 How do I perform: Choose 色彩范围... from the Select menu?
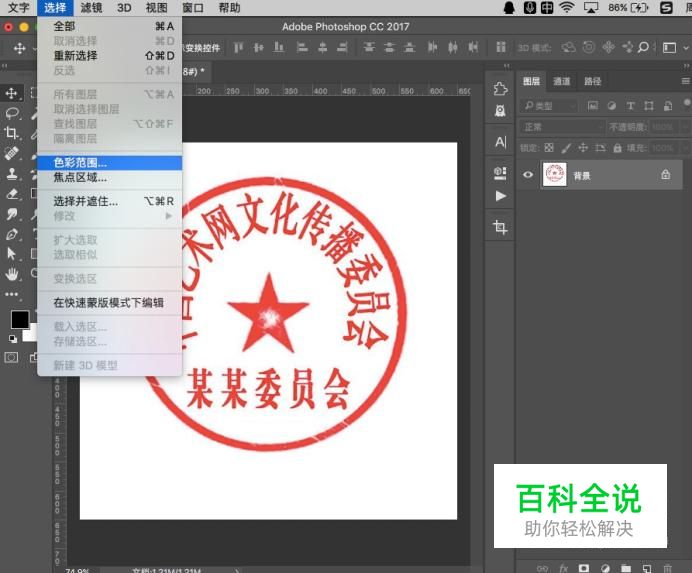(x=109, y=163)
